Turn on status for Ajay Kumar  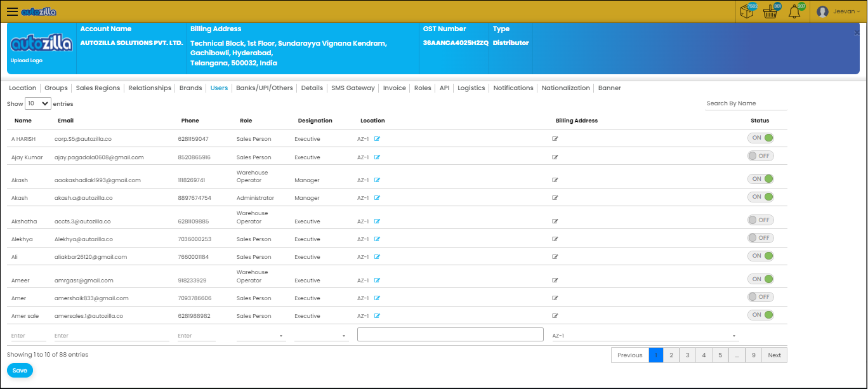pos(761,156)
